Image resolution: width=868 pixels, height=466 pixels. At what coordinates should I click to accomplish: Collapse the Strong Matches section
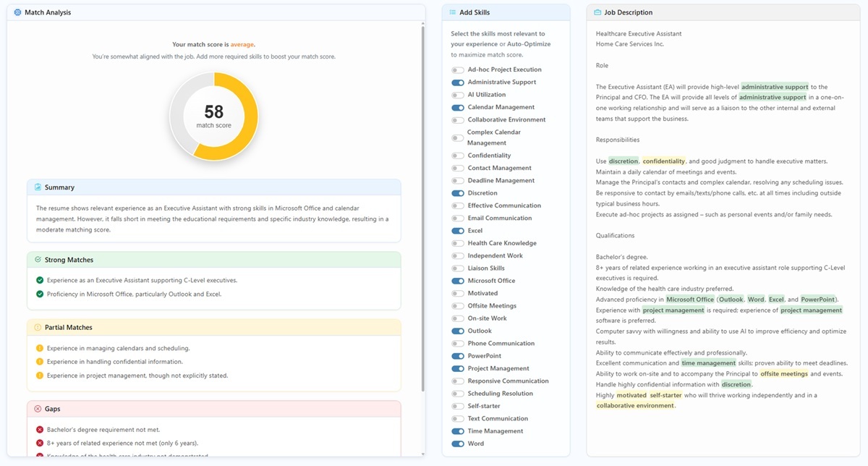click(x=212, y=260)
